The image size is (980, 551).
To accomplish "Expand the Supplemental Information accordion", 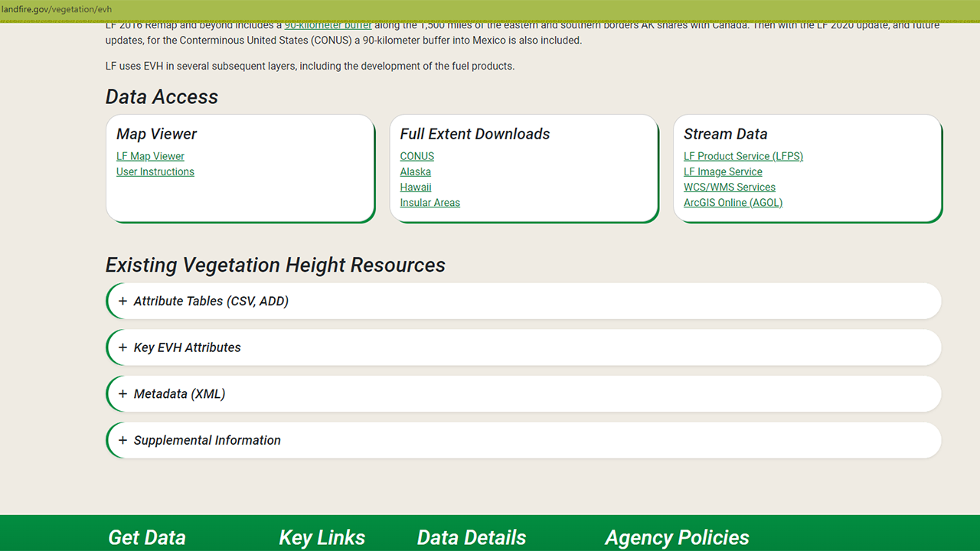I will tap(207, 440).
